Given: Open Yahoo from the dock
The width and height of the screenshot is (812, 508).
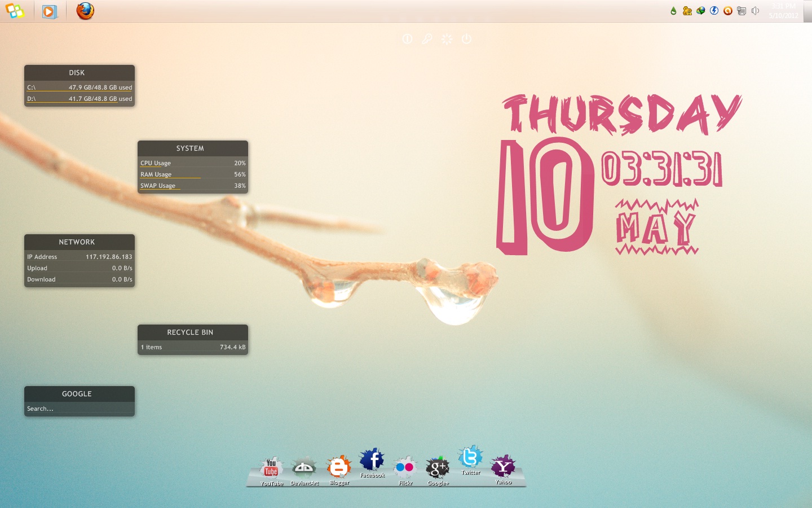Looking at the screenshot, I should click(503, 469).
